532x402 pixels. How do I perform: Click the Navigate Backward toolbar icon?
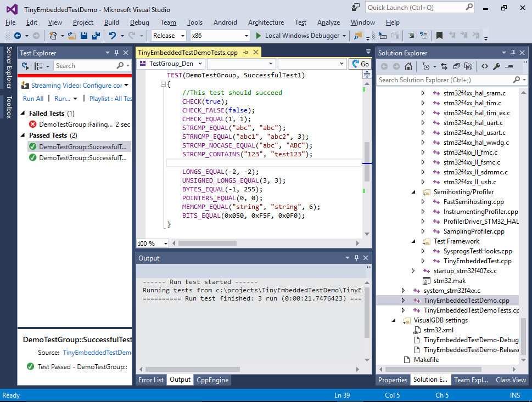point(18,36)
